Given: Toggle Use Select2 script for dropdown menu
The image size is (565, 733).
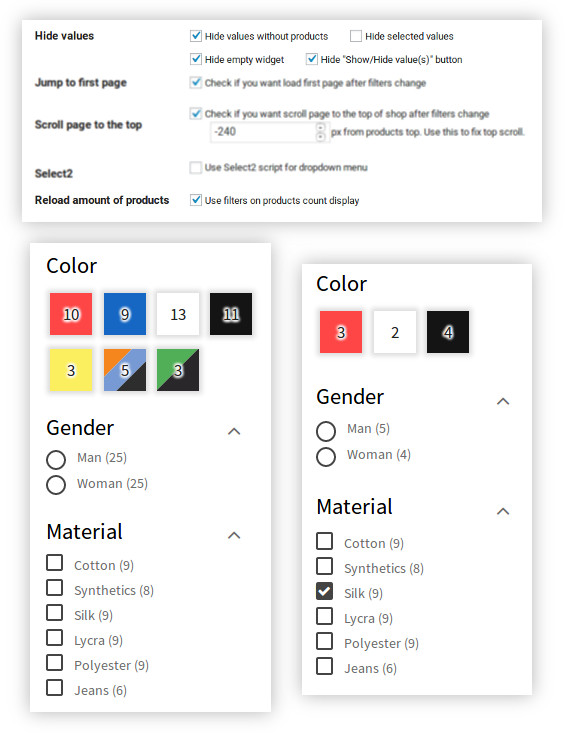Looking at the screenshot, I should pyautogui.click(x=195, y=167).
